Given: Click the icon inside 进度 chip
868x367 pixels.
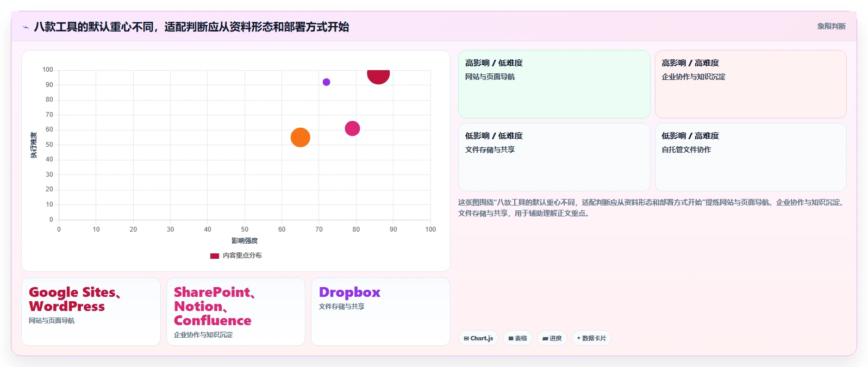Looking at the screenshot, I should (545, 339).
